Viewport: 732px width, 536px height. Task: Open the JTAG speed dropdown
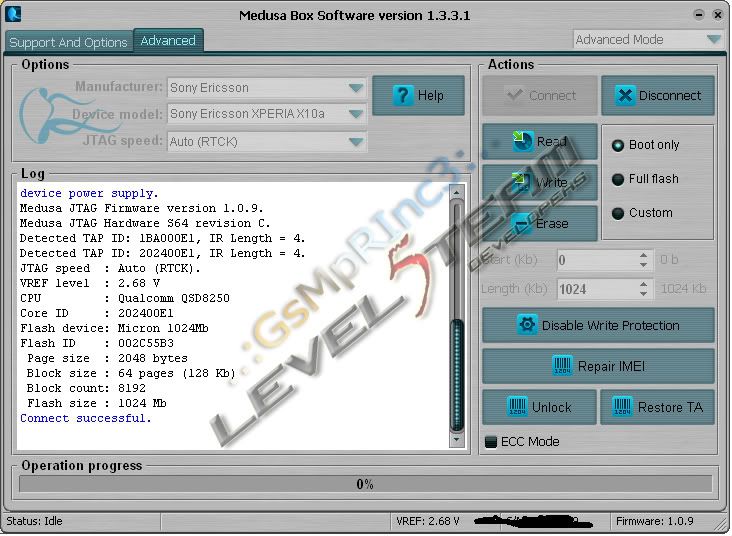pyautogui.click(x=267, y=141)
